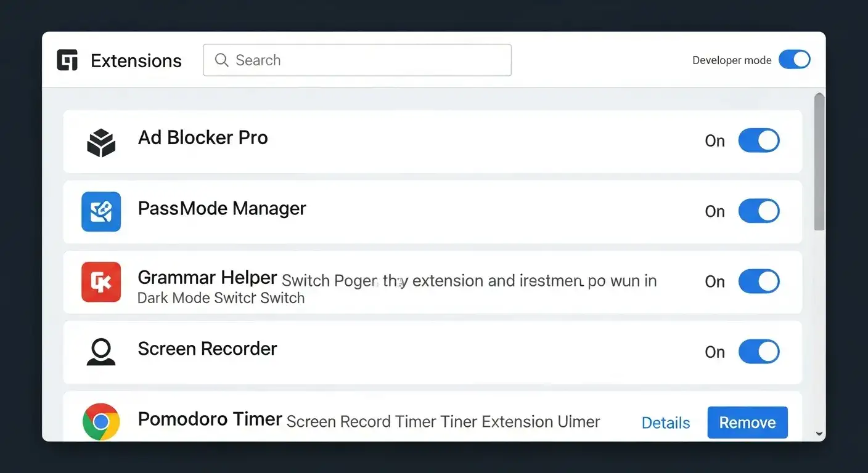868x473 pixels.
Task: Click the On label beside Ad Blocker Pro
Action: (x=714, y=141)
